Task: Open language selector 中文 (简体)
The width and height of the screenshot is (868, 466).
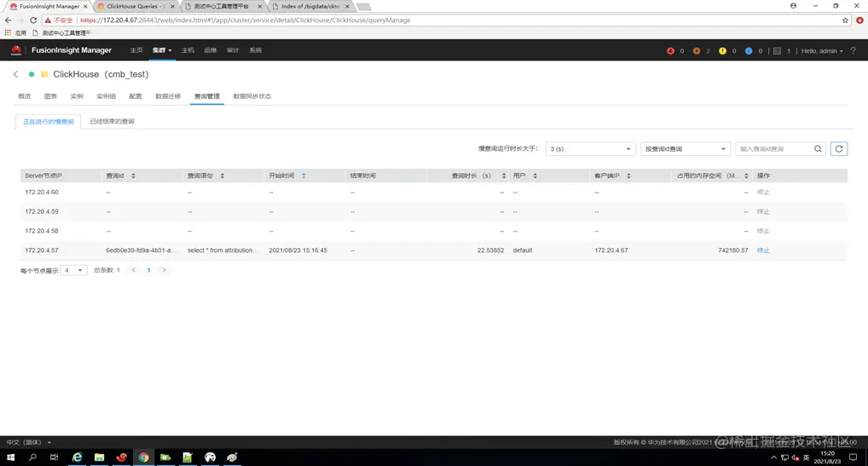Action: (x=29, y=442)
